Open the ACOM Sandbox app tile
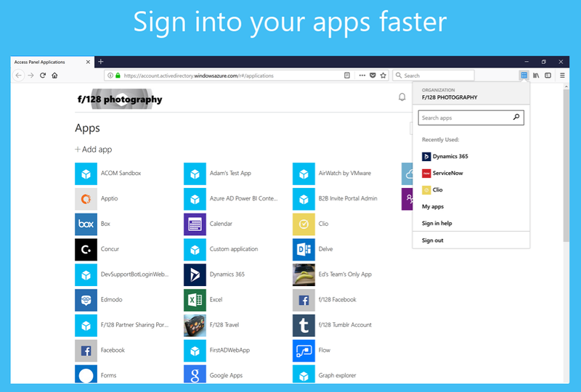The height and width of the screenshot is (392, 581). coord(86,173)
